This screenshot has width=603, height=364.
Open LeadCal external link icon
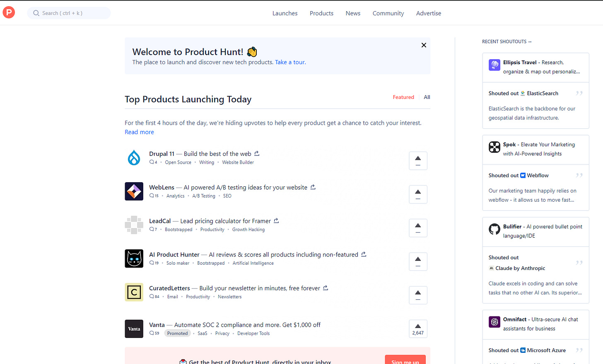point(276,220)
